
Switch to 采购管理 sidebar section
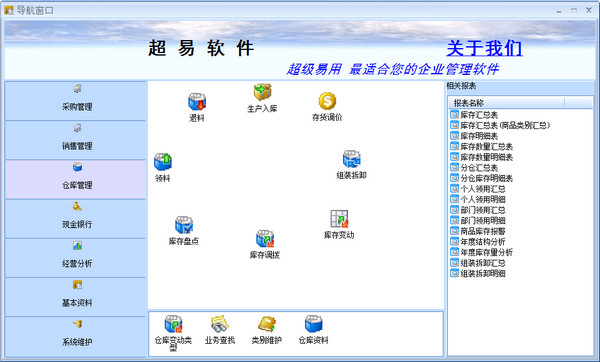76,101
